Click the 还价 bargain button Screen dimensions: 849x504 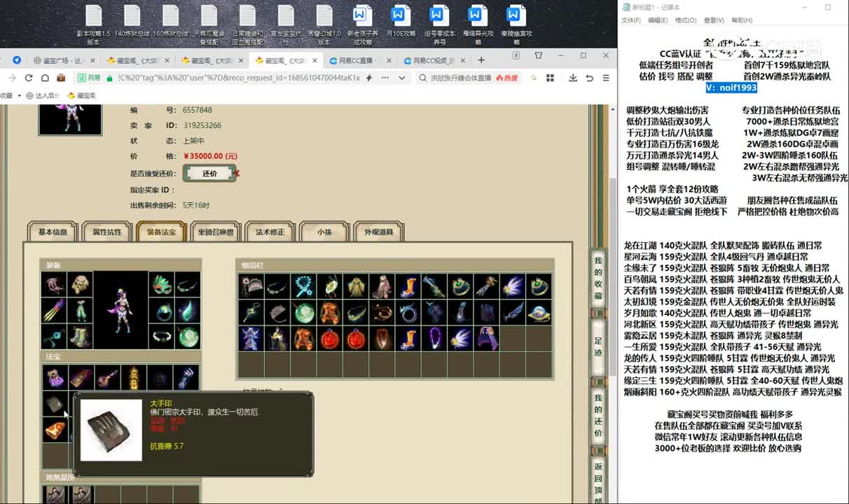pos(209,173)
